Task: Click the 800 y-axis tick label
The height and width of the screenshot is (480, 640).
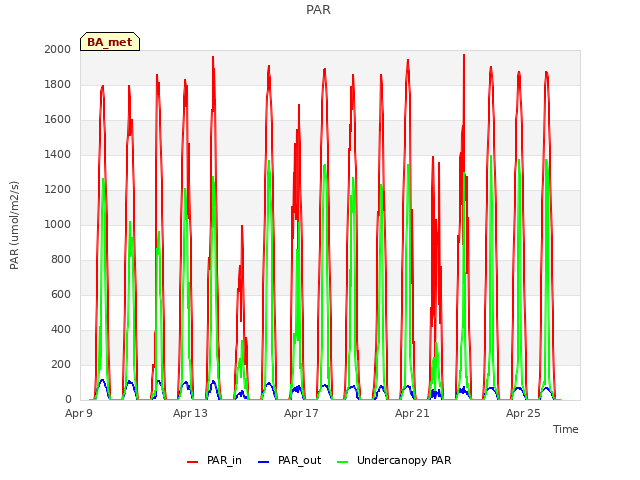Action: pyautogui.click(x=61, y=260)
